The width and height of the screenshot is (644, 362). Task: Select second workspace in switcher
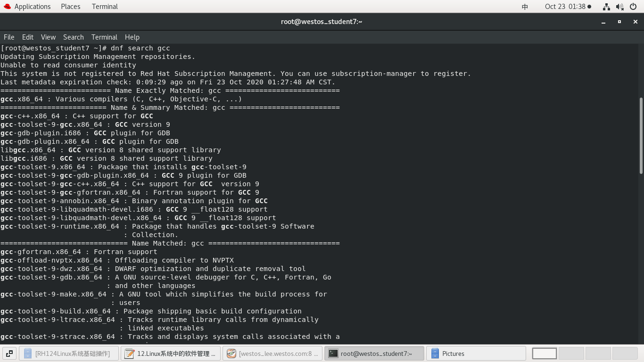coord(571,354)
